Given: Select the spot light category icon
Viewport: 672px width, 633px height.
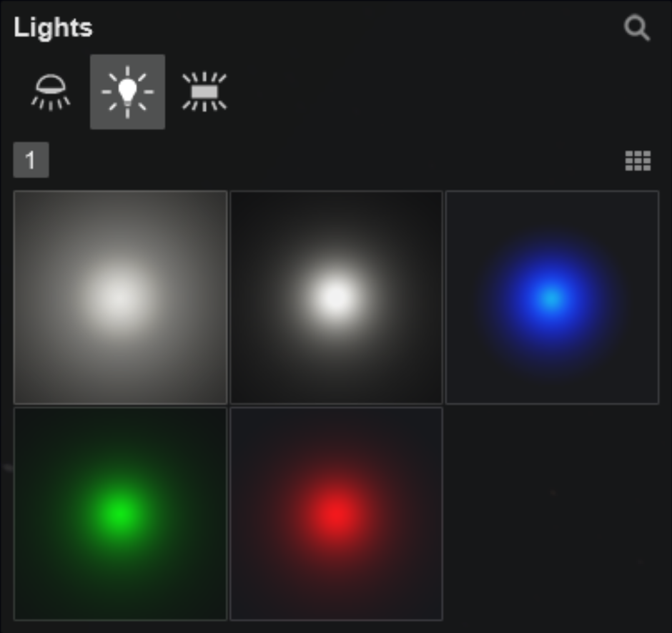Looking at the screenshot, I should coord(50,93).
